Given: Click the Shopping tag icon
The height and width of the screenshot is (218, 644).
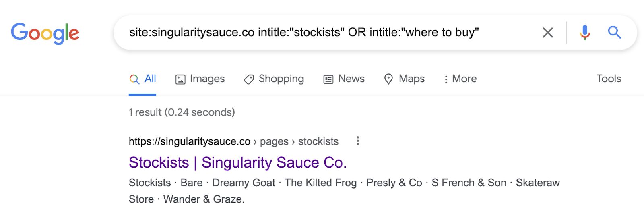Looking at the screenshot, I should 249,79.
